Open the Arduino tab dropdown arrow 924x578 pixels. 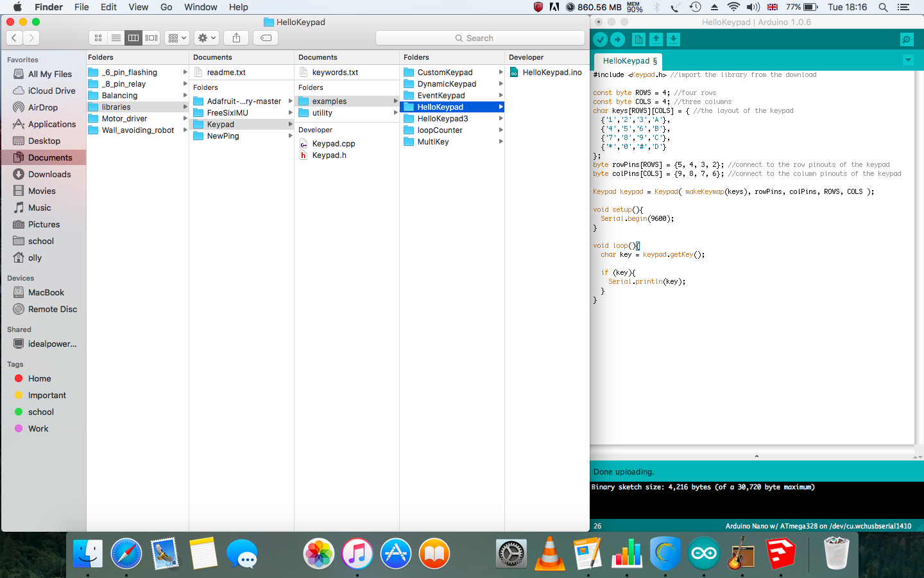[908, 60]
